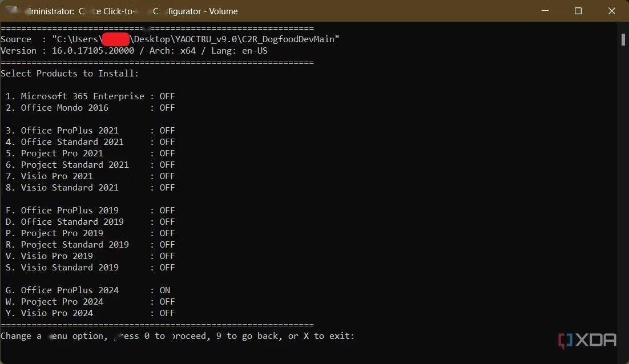This screenshot has width=629, height=364.
Task: Select the Office ProPlus 2021 entry
Action: tap(70, 131)
